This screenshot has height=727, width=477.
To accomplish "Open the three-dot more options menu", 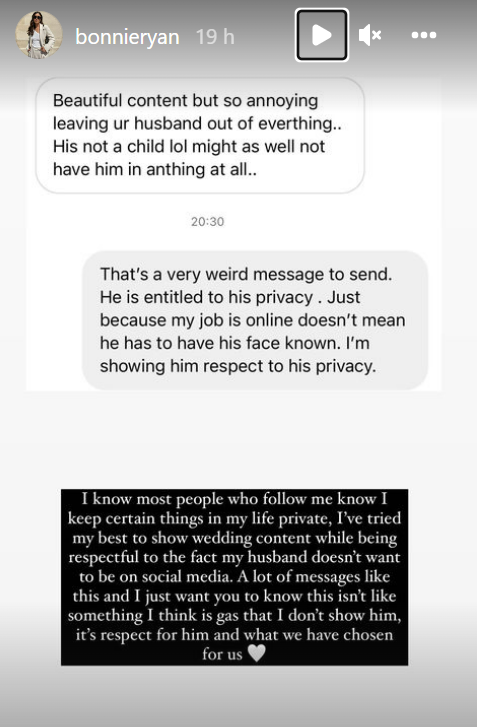I will pyautogui.click(x=424, y=35).
